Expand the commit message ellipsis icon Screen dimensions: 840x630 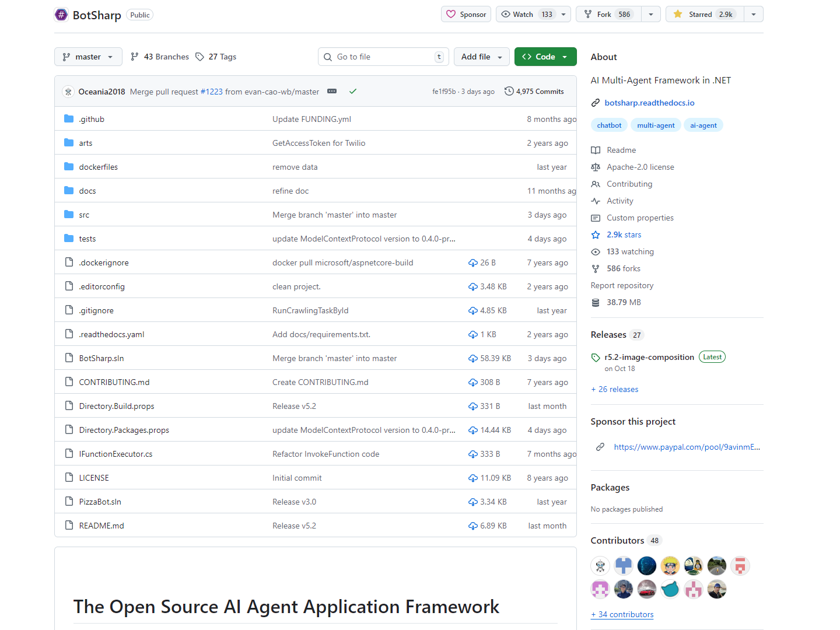click(332, 92)
